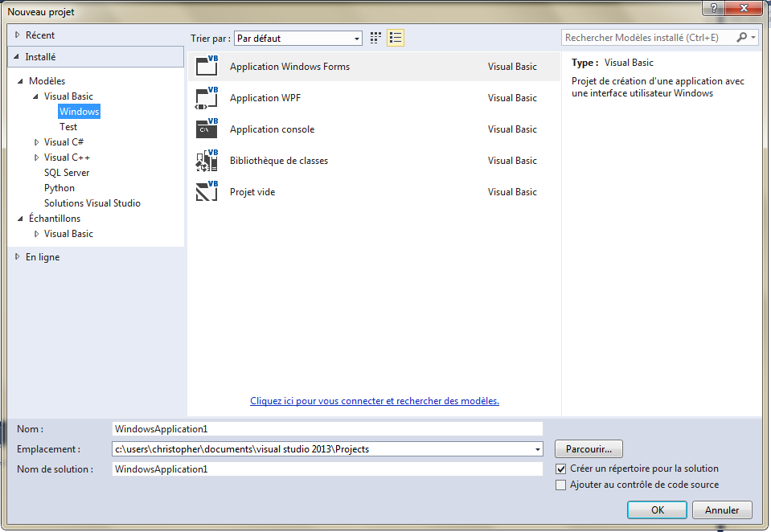Open the Emplacement path dropdown arrow
The width and height of the screenshot is (771, 532).
click(537, 449)
